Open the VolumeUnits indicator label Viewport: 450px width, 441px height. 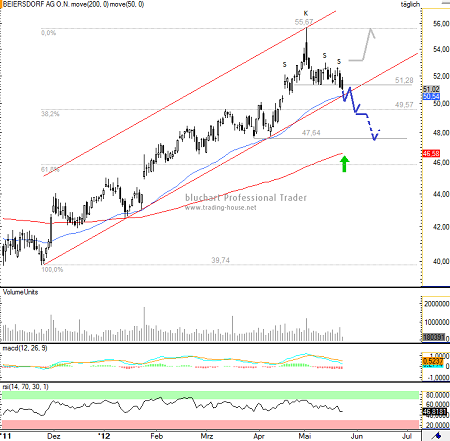20,292
